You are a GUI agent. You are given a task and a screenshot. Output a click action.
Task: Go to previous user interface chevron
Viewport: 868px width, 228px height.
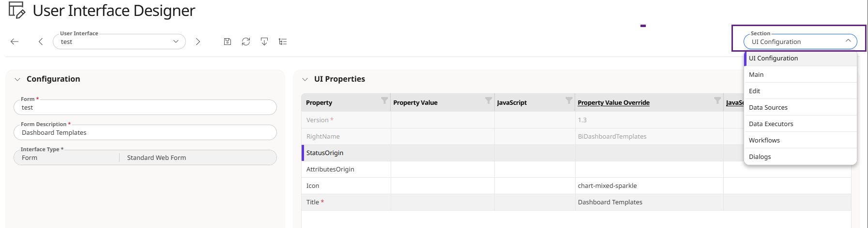pyautogui.click(x=41, y=42)
